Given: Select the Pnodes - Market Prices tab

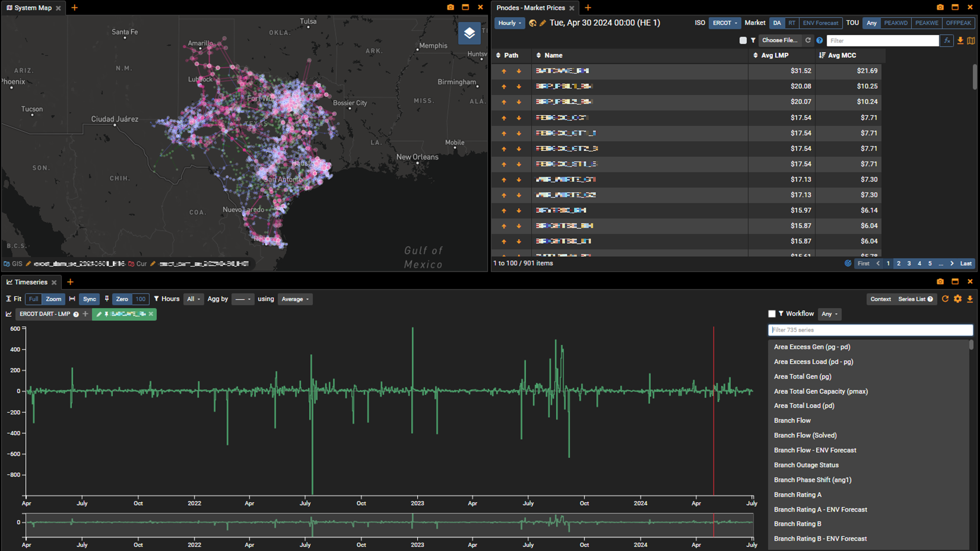Looking at the screenshot, I should pos(531,8).
